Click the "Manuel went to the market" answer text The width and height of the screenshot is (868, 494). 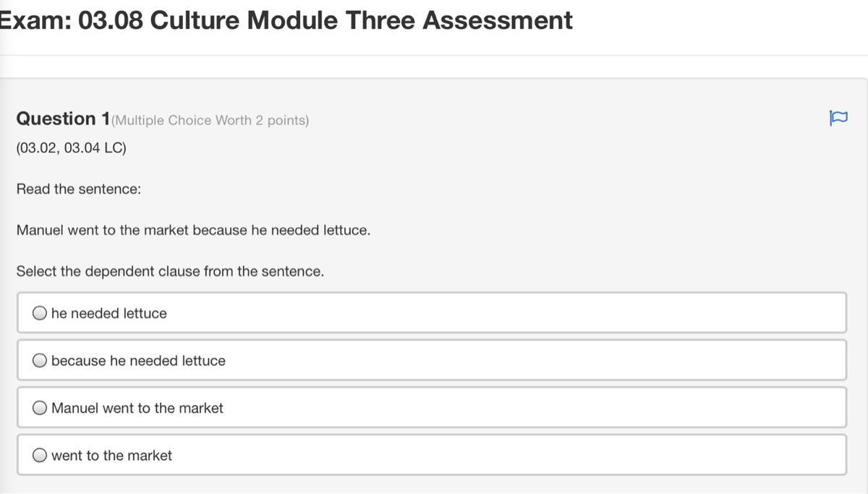(137, 408)
